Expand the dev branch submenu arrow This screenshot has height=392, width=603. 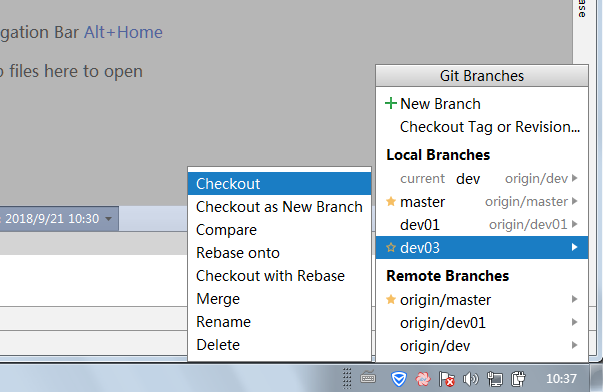pyautogui.click(x=575, y=178)
